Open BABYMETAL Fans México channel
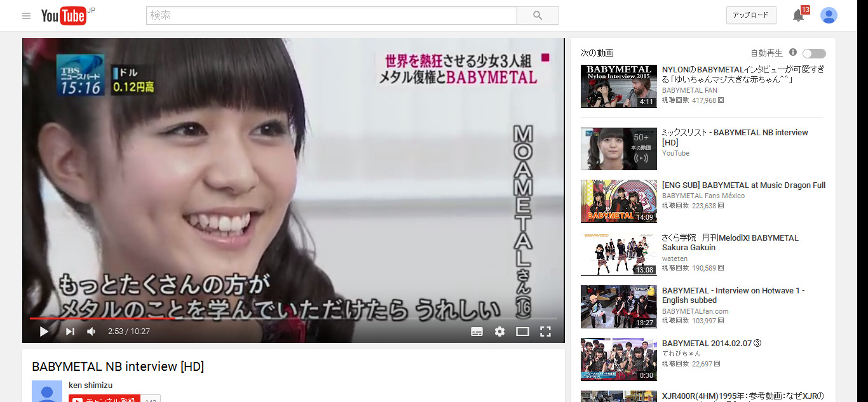This screenshot has height=402, width=868. (703, 196)
